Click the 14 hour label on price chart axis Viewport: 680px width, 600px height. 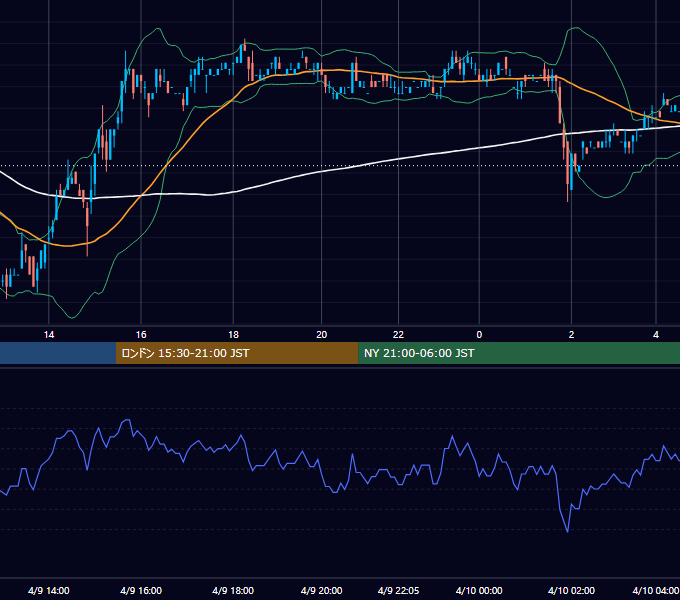(x=49, y=335)
